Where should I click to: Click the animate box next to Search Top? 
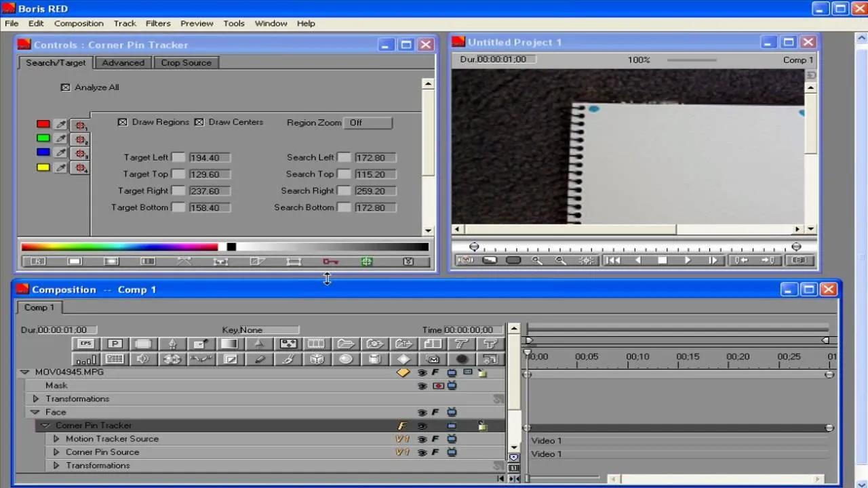[344, 174]
